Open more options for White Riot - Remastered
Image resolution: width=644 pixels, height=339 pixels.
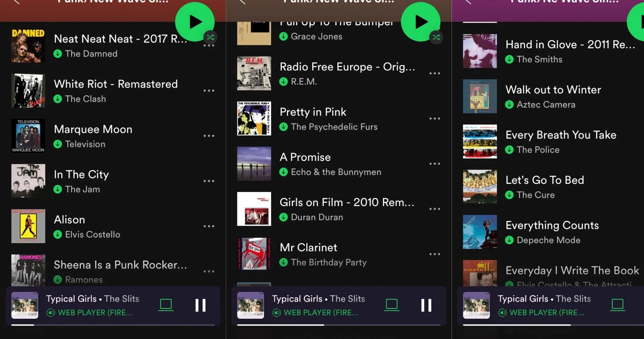(x=209, y=91)
